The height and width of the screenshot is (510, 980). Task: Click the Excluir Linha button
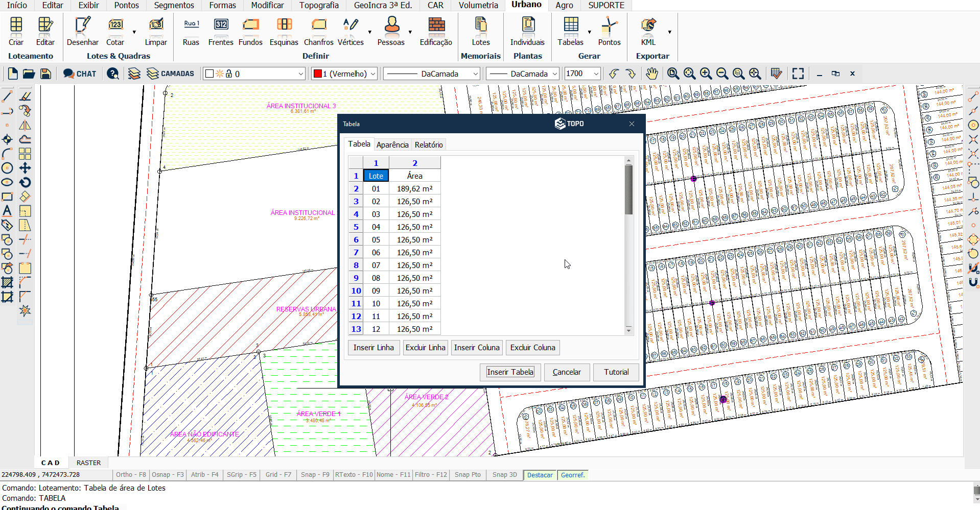point(425,348)
